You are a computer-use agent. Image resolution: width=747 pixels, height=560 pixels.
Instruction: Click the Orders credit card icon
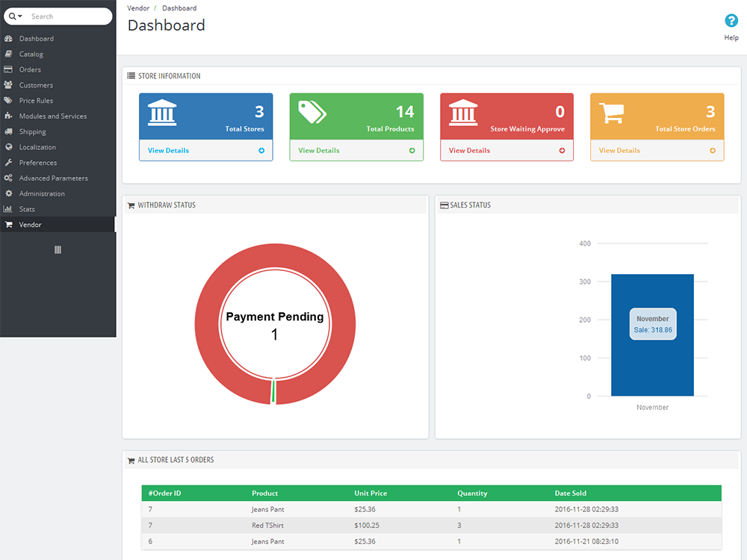[x=8, y=69]
